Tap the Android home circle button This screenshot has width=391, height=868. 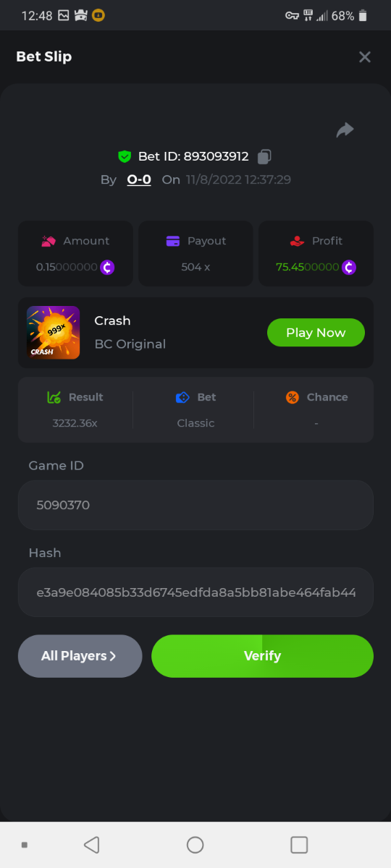click(x=195, y=844)
